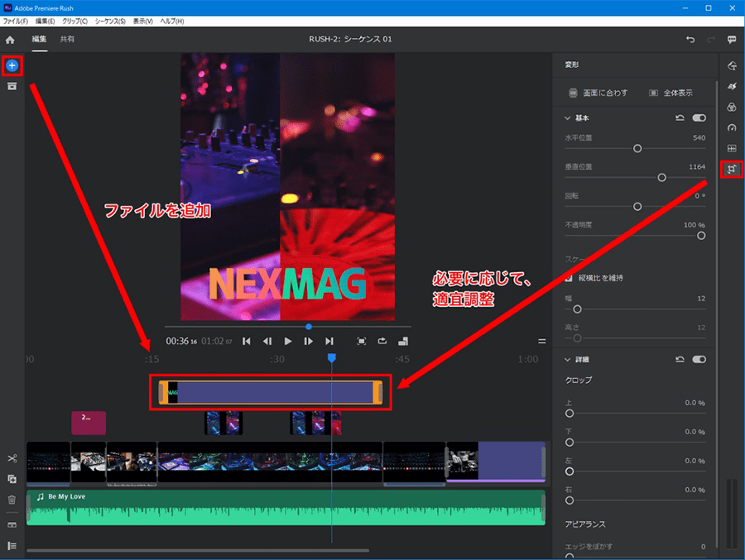
Task: Open the クリップ(C) menu
Action: pyautogui.click(x=75, y=22)
